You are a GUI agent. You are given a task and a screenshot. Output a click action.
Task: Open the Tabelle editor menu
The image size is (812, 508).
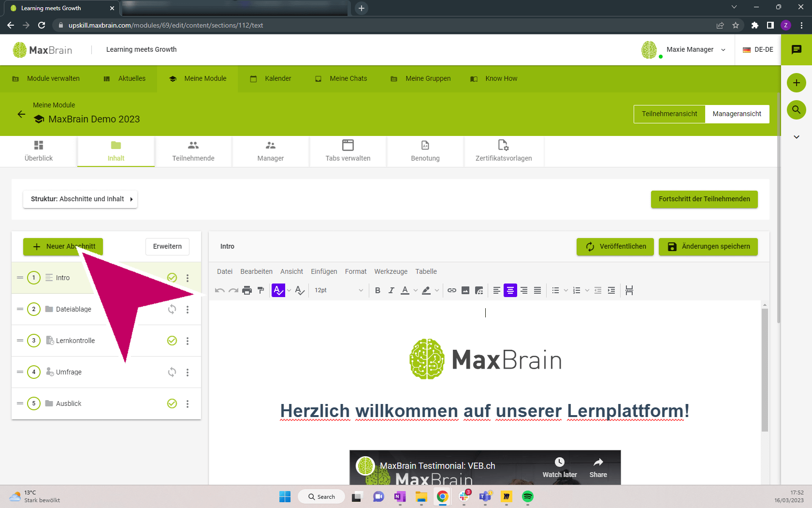426,271
